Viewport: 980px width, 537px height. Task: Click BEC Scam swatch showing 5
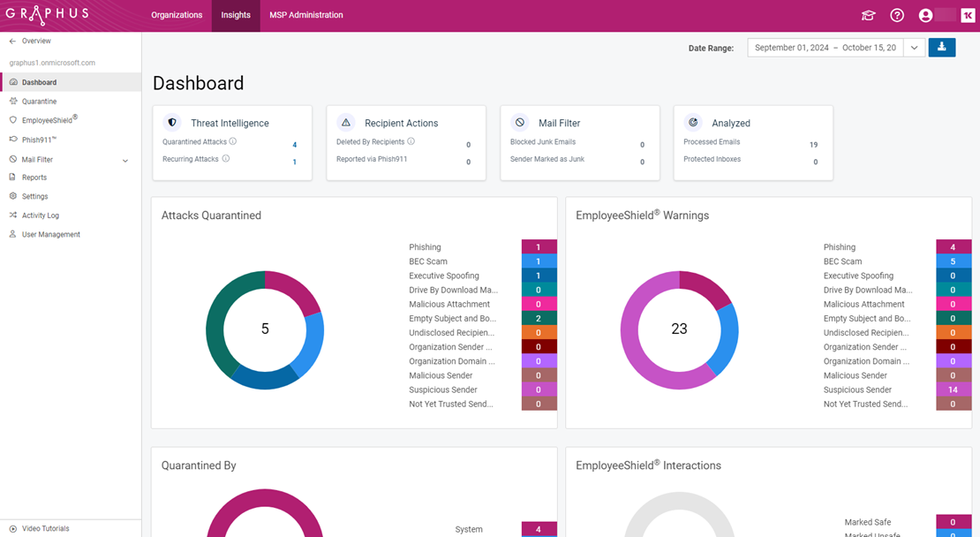[954, 261]
